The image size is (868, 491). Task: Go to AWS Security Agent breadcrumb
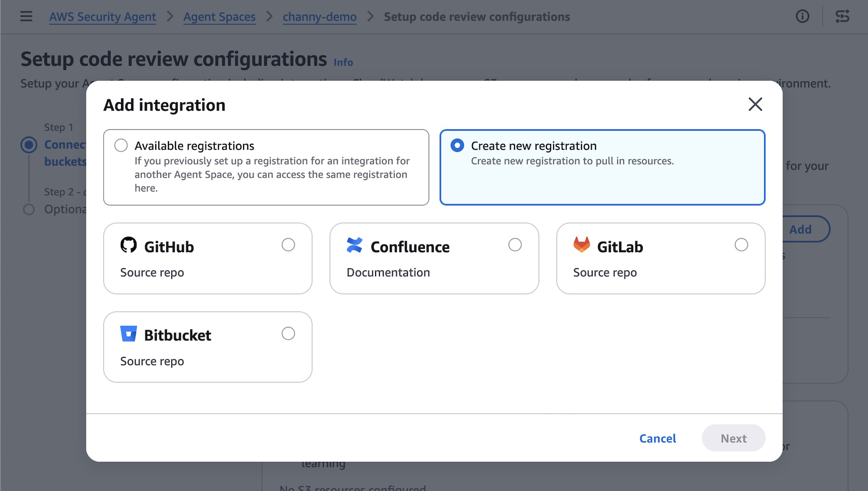point(103,17)
